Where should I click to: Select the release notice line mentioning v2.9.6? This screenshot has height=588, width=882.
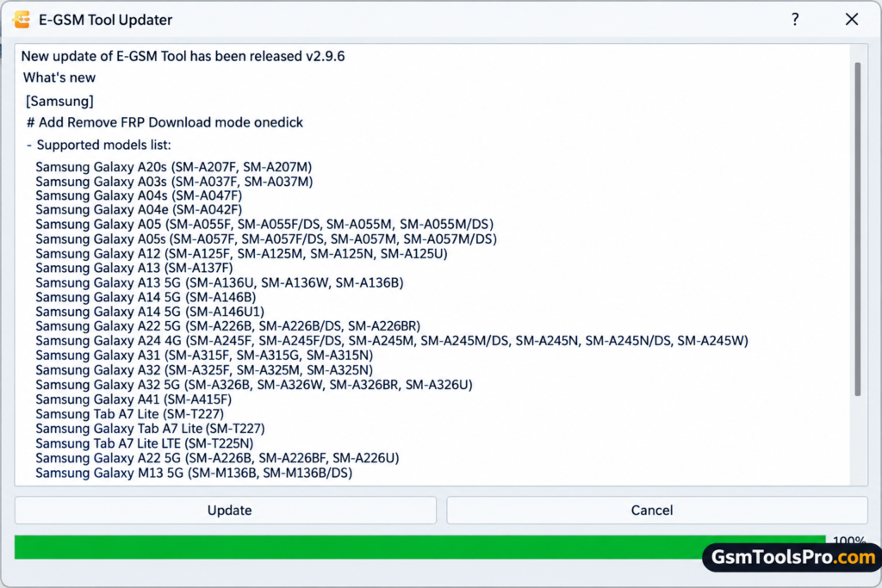[x=183, y=56]
